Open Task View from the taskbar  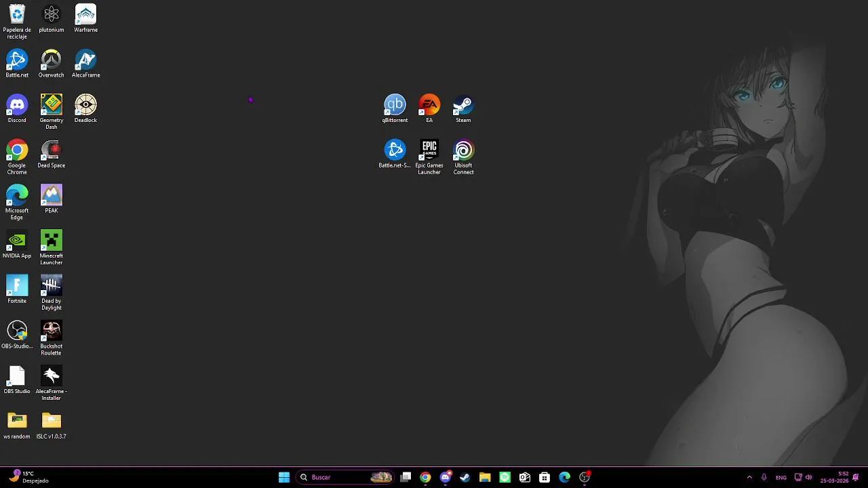406,477
